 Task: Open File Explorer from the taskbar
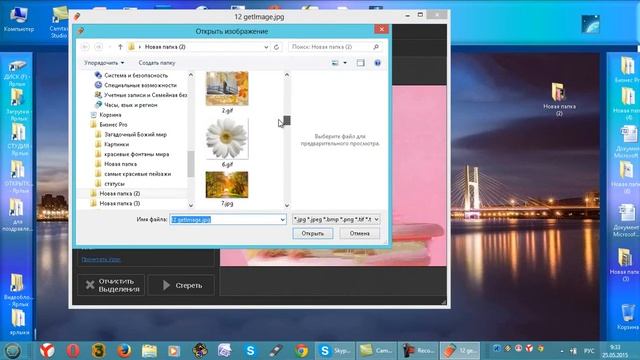149,351
